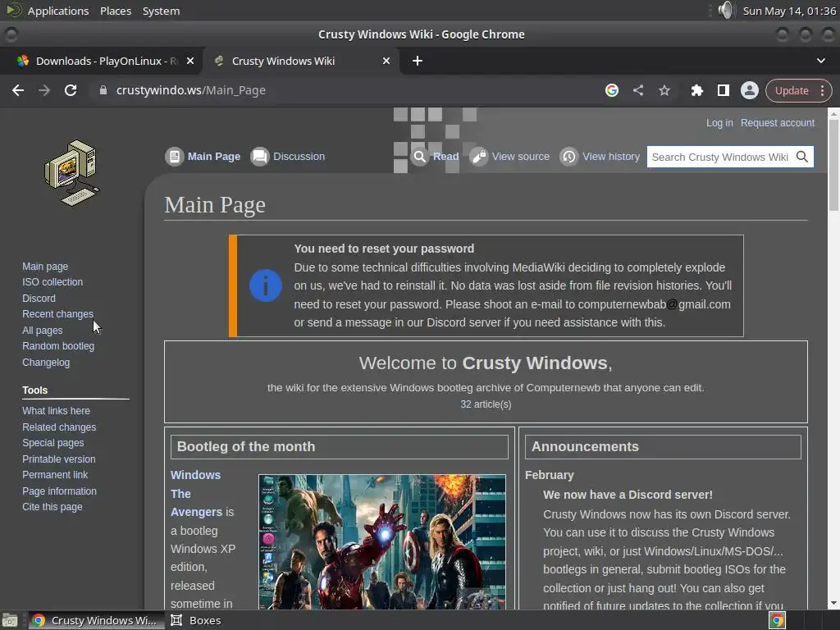Open the Applications menu
This screenshot has width=840, height=630.
point(58,11)
